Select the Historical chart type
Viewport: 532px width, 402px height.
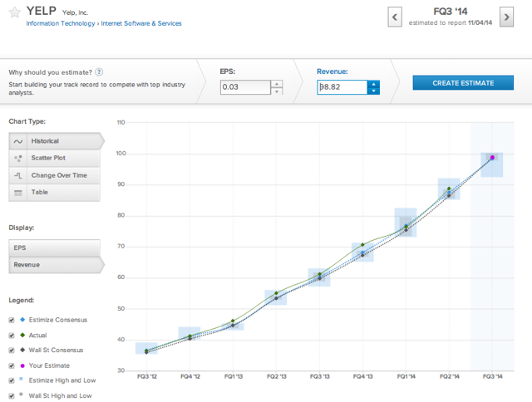coord(57,141)
